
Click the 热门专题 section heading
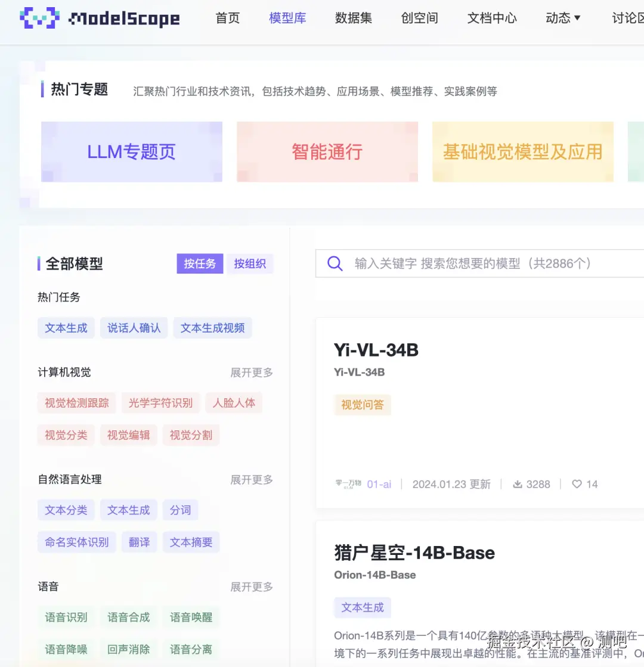point(79,89)
